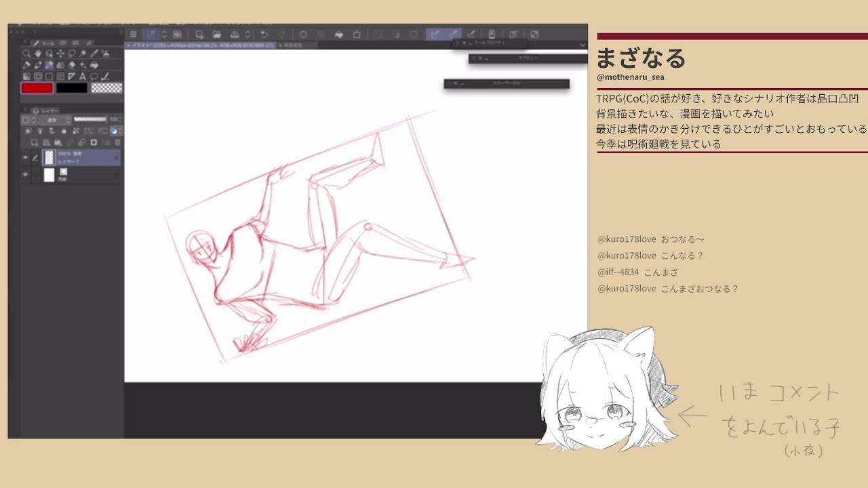Click the Scale/Rotate transform icon

[x=357, y=35]
